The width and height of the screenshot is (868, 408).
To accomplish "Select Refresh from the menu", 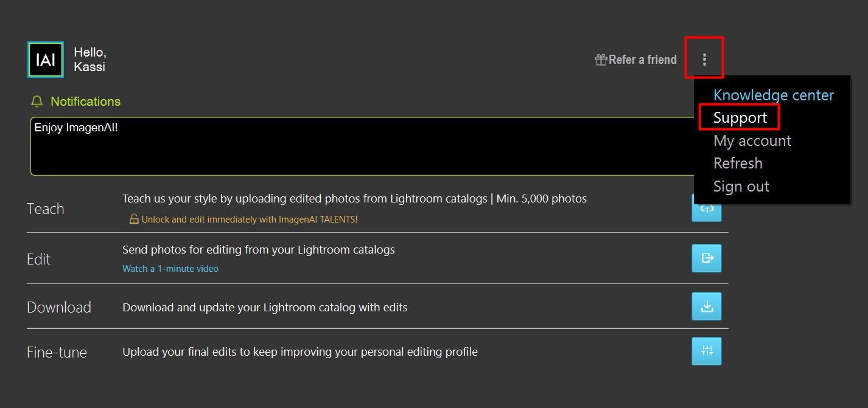I will click(x=738, y=164).
